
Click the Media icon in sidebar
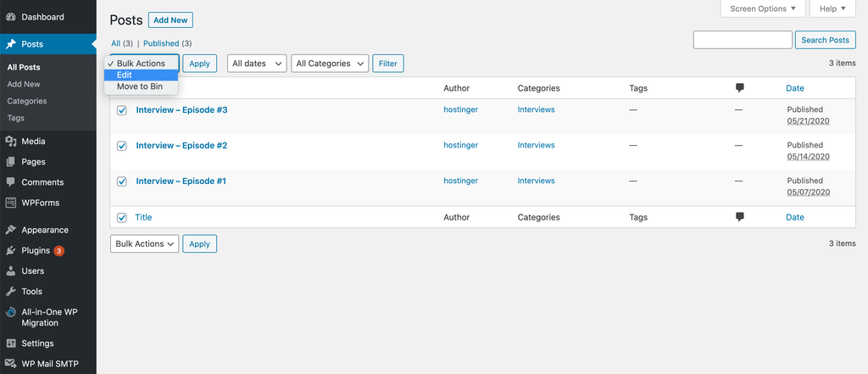point(10,142)
